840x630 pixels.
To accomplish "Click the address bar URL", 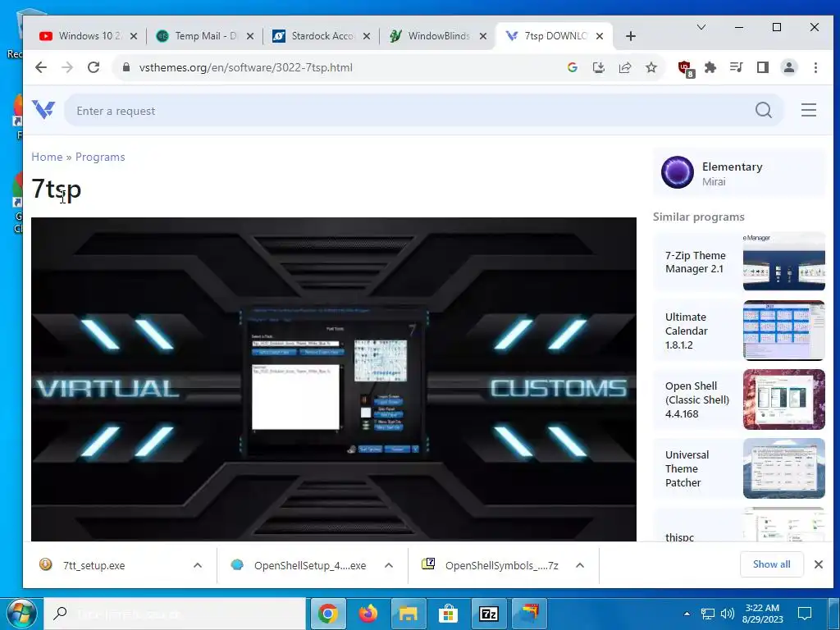I will click(x=246, y=67).
